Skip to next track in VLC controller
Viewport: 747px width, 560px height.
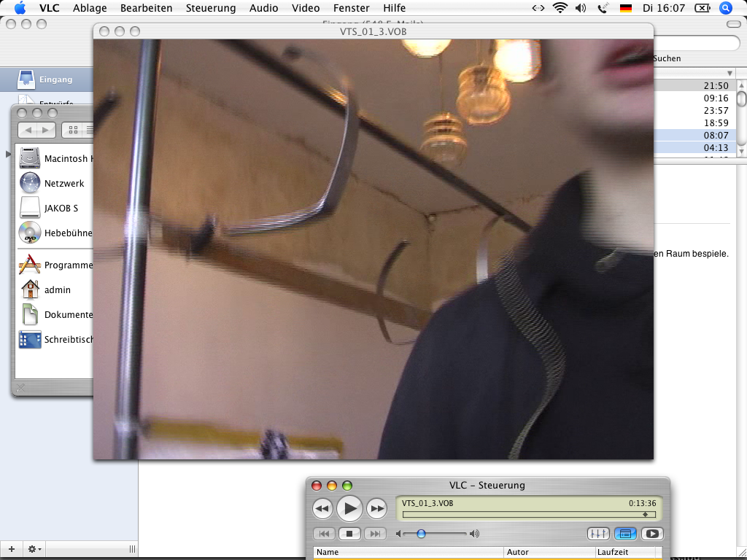click(374, 534)
